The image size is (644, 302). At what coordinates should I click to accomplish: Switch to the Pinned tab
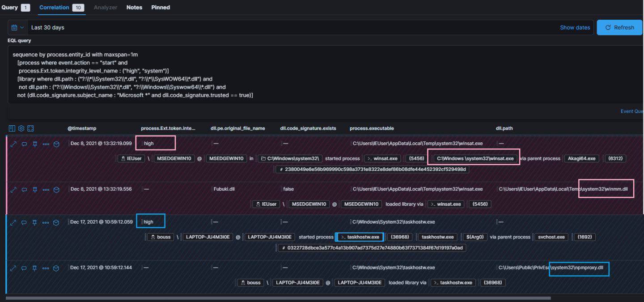[161, 7]
